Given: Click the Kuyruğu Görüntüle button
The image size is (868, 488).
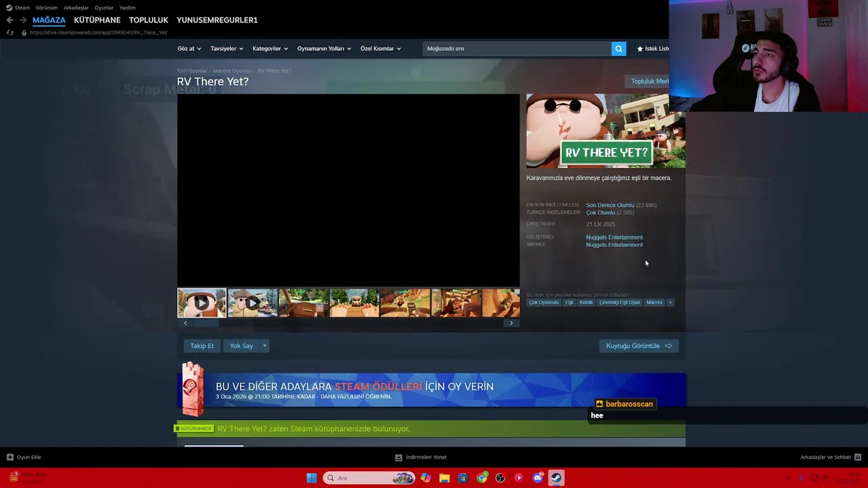Looking at the screenshot, I should (639, 346).
